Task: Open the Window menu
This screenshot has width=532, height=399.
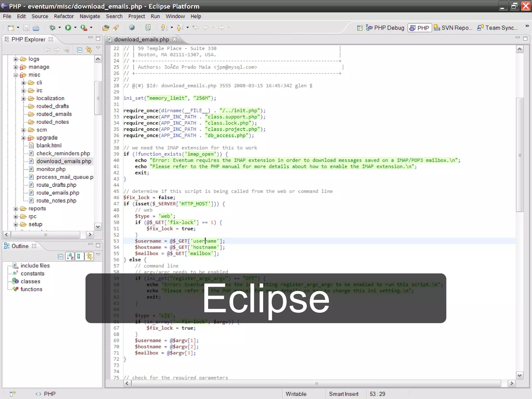Action: (175, 16)
